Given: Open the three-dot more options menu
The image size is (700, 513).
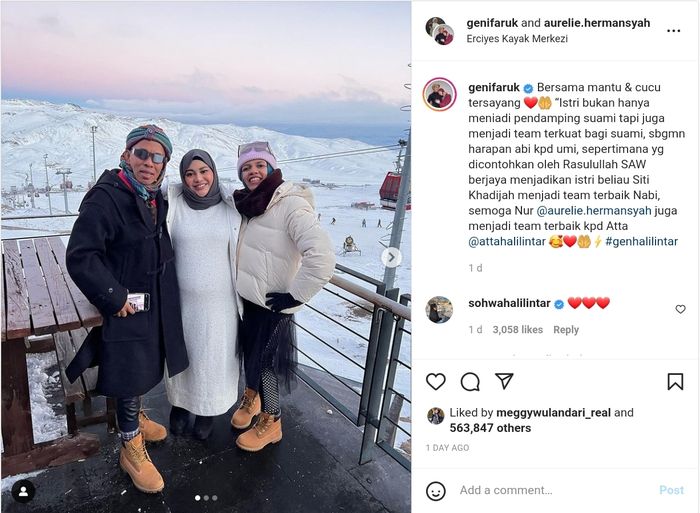Looking at the screenshot, I should tap(673, 30).
